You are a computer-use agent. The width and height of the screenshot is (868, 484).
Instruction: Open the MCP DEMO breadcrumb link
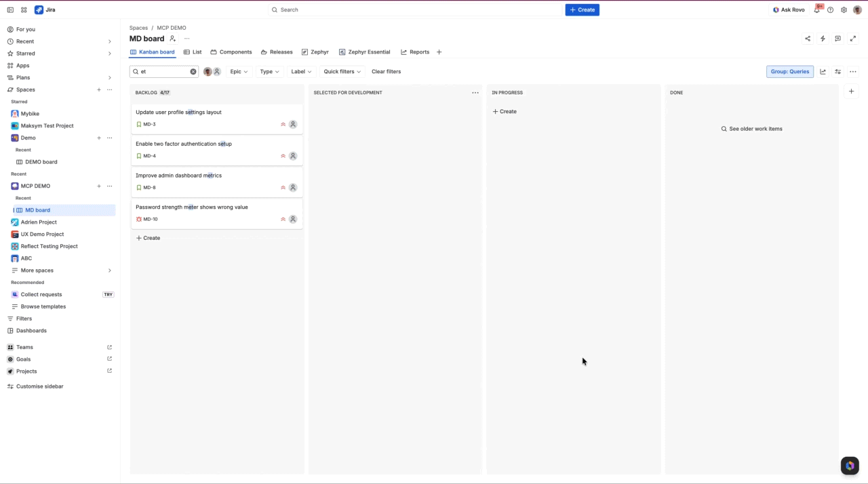coord(172,28)
